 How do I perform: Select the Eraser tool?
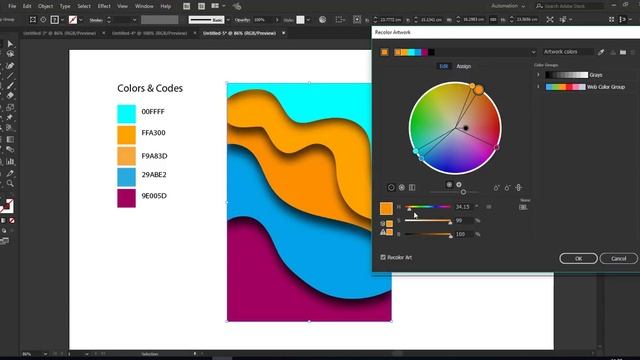point(10,96)
